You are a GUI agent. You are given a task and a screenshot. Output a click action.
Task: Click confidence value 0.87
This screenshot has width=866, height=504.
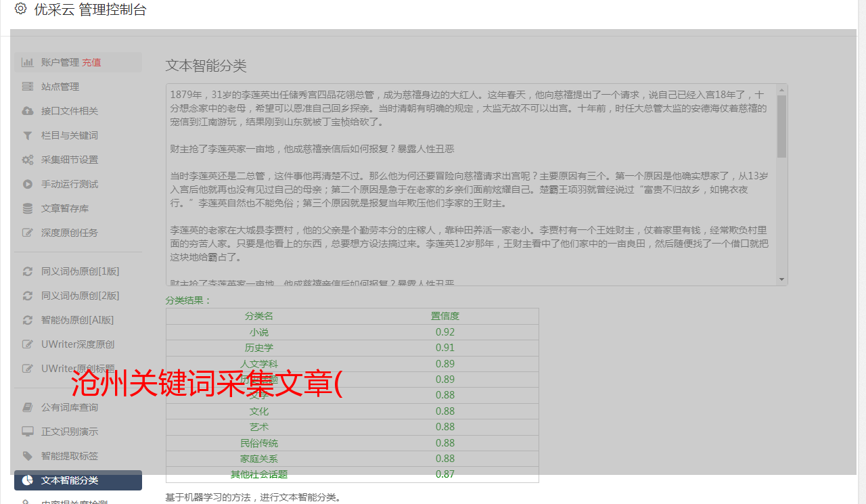(x=445, y=474)
